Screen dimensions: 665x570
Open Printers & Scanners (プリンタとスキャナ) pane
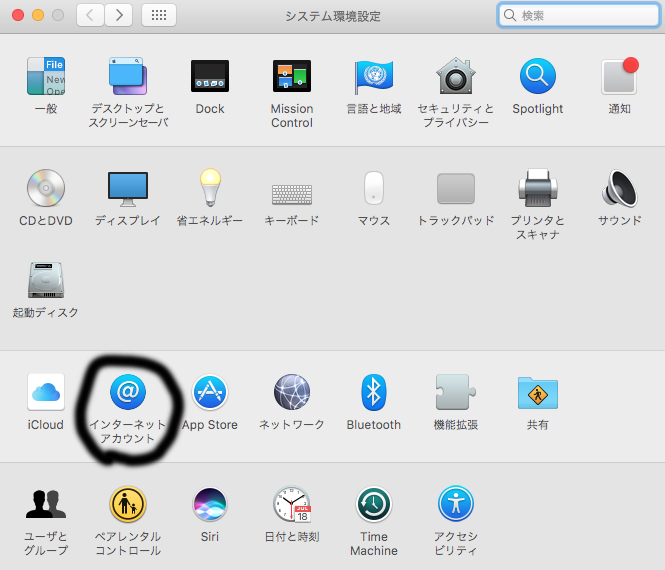[x=538, y=189]
